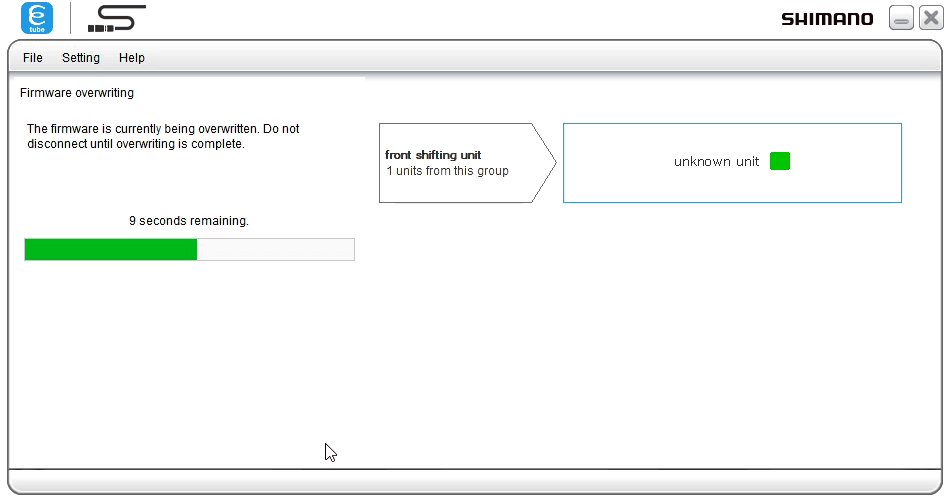Open the Setting menu
950x500 pixels.
81,58
